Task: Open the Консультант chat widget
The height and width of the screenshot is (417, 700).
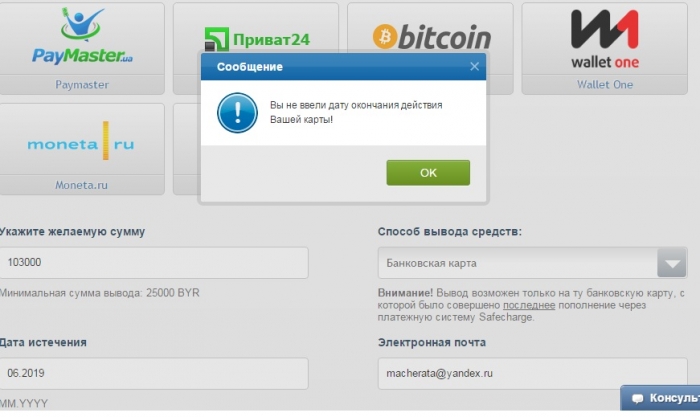Action: tap(660, 398)
